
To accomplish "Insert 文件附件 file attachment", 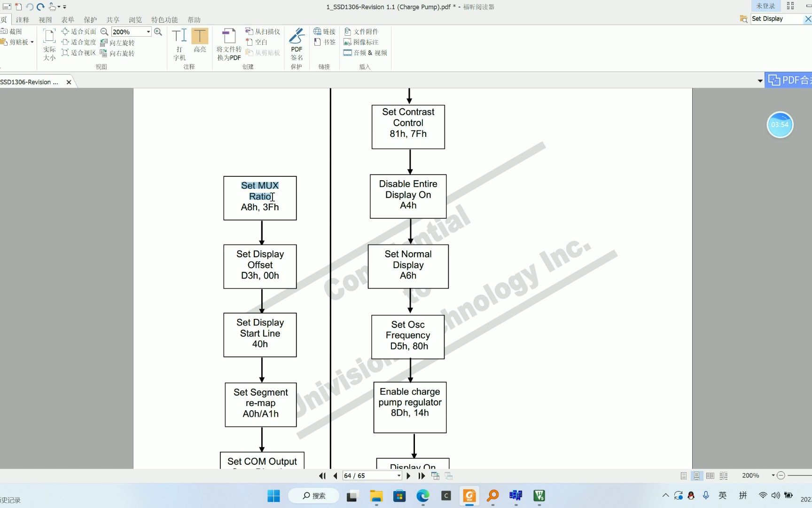I will coord(361,32).
